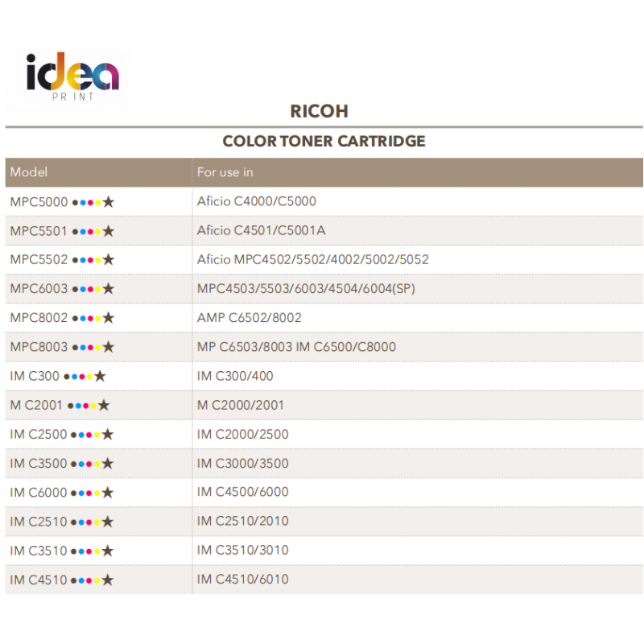Click the yellow dot in MPC5501 row
Viewport: 644px width, 644px height.
(98, 232)
